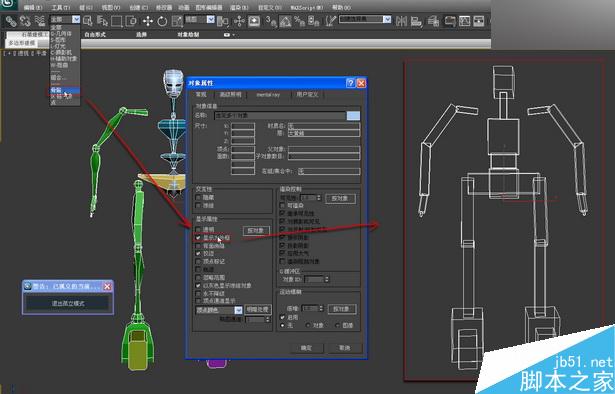
Task: Open Edit Named Selection Sets icon
Action: pos(330,21)
